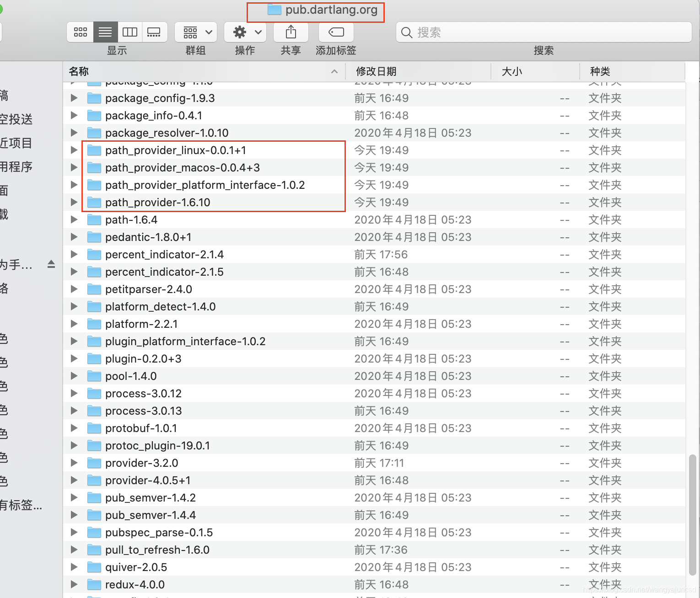Click the search field
Screen dimensions: 700x598
click(x=544, y=32)
